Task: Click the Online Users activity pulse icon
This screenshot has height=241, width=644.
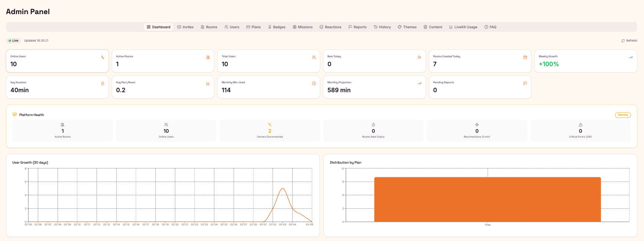Action: tap(103, 57)
